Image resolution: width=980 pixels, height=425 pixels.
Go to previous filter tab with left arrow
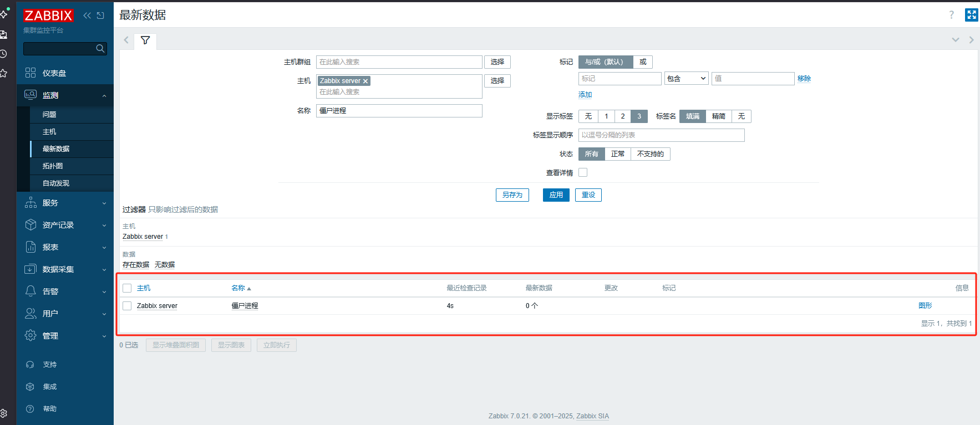[126, 40]
